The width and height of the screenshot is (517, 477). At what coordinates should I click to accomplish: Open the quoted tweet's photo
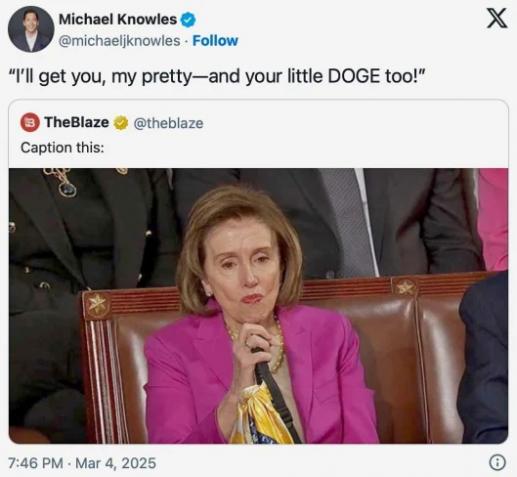(258, 306)
